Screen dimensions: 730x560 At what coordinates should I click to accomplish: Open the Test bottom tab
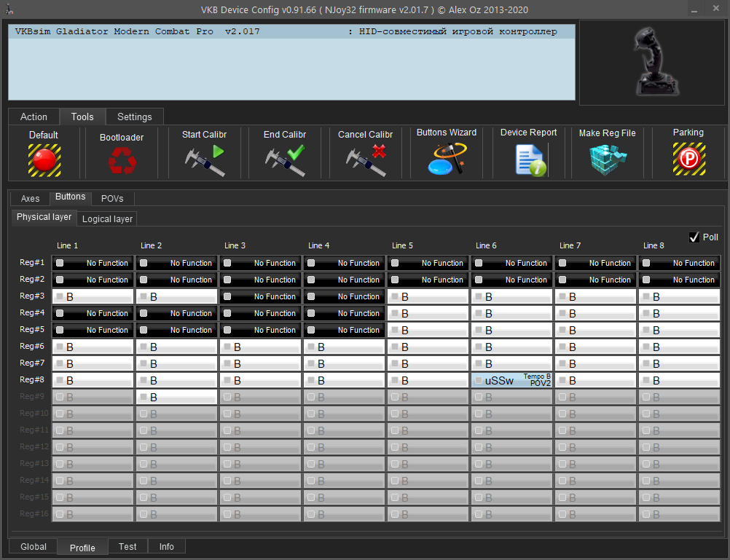coord(127,546)
